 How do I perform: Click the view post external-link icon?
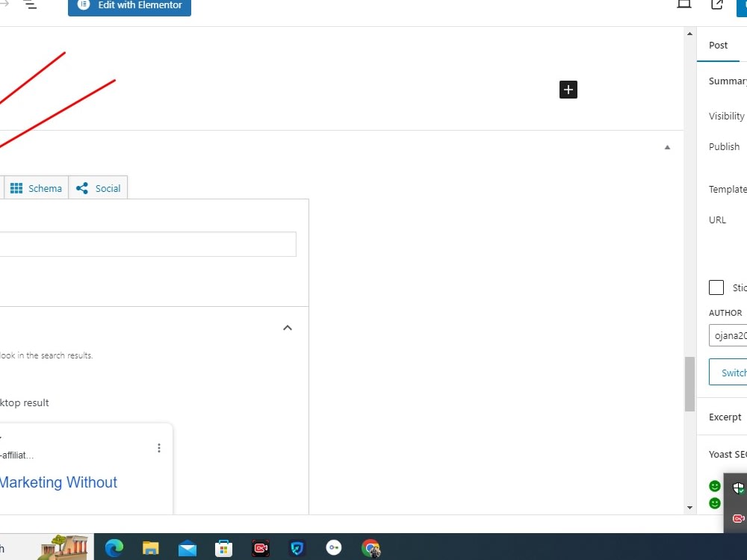pos(716,4)
